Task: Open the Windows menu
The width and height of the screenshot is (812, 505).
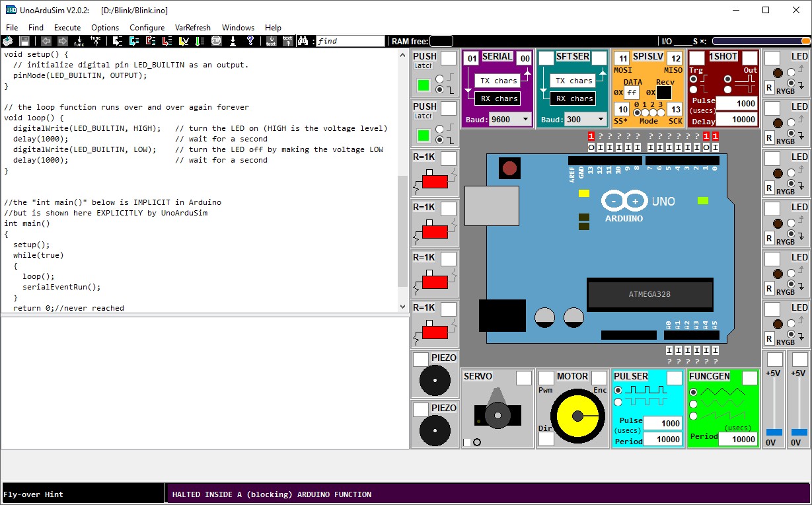Action: [238, 28]
